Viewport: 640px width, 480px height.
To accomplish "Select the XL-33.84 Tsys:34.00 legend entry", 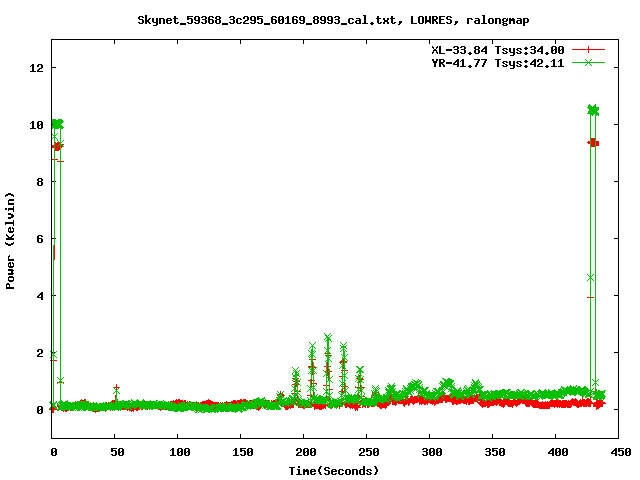I will coord(498,50).
